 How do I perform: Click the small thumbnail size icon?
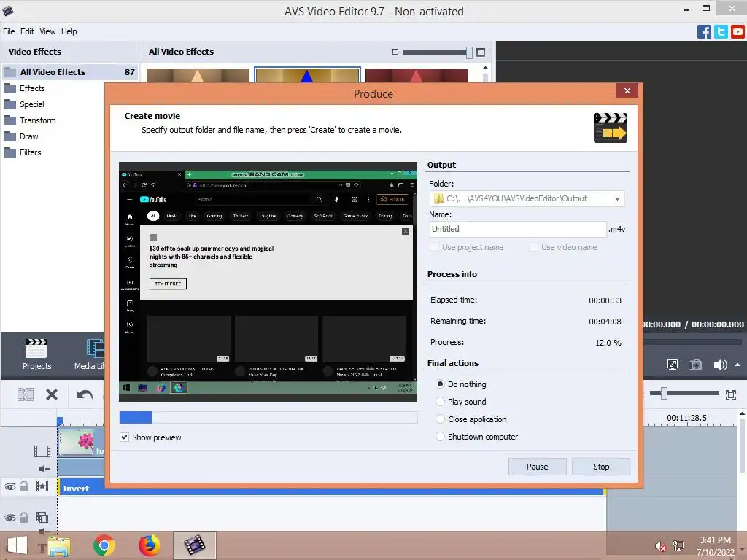pyautogui.click(x=395, y=52)
